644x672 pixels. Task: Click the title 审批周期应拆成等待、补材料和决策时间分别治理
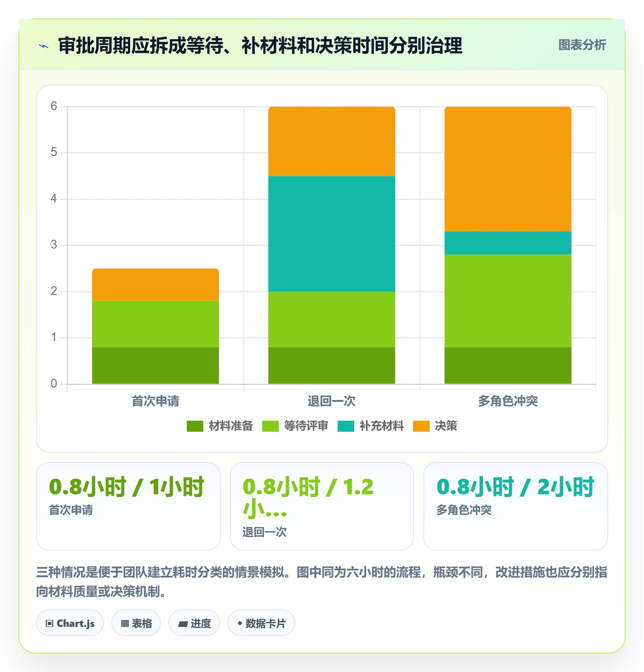pos(260,46)
